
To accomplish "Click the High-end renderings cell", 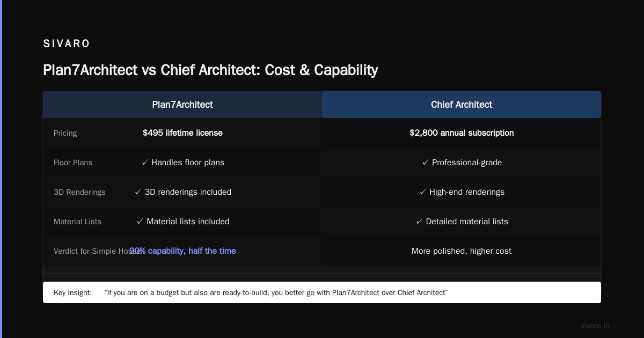I will click(x=462, y=192).
